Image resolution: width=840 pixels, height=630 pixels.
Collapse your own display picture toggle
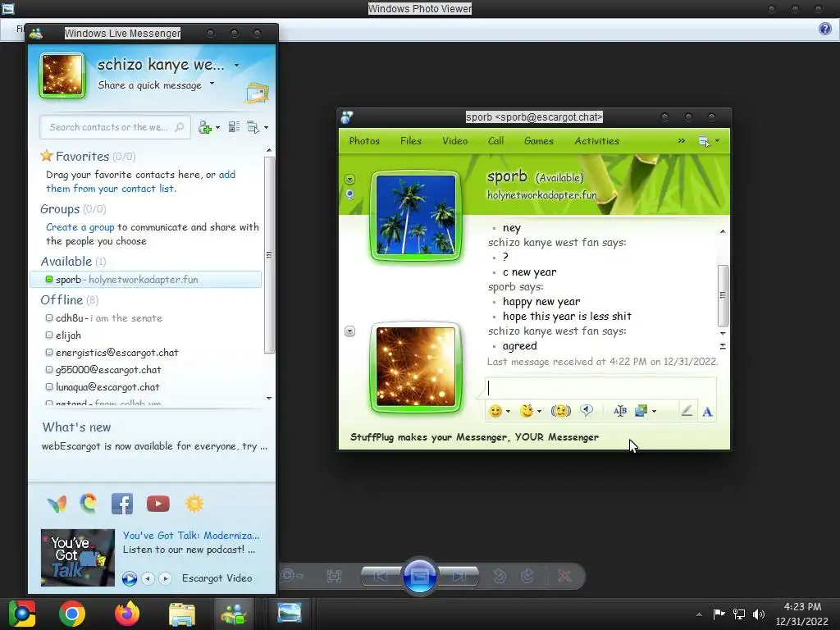coord(349,331)
